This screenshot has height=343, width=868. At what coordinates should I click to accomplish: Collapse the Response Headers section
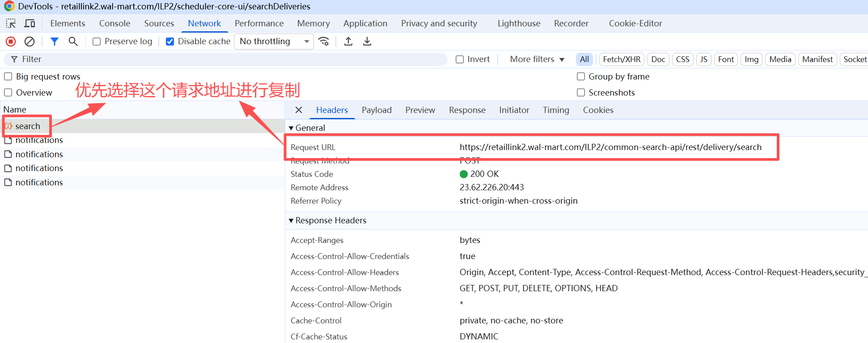click(x=291, y=221)
